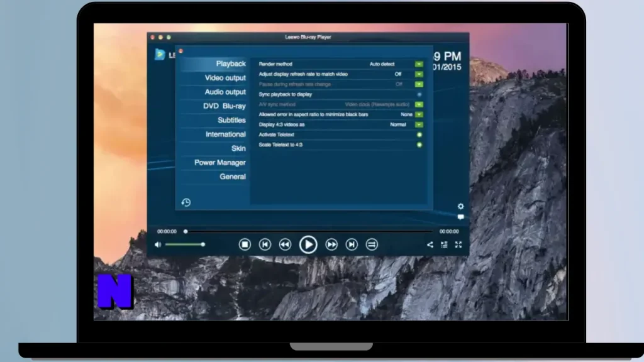Adjust the volume slider

185,244
